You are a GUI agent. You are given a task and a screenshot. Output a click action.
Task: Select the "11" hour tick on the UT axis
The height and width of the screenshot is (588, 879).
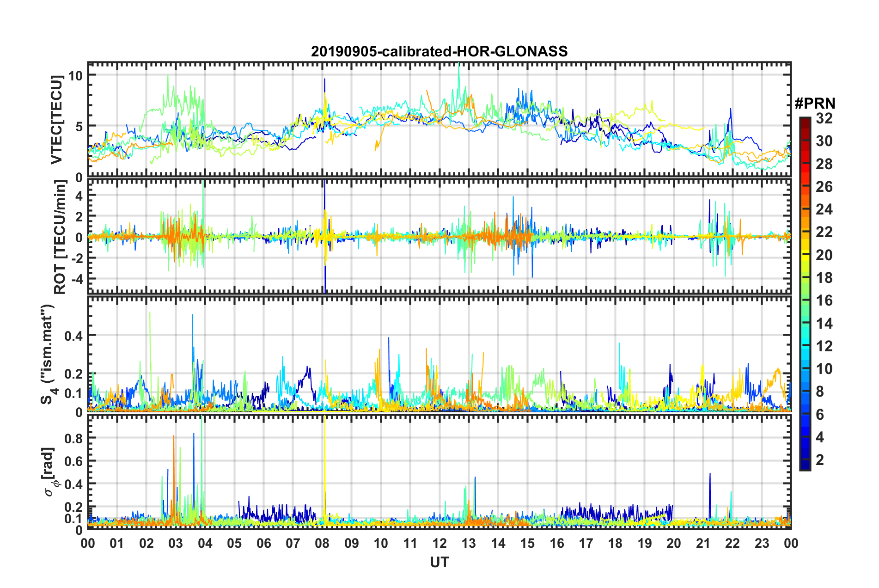410,543
